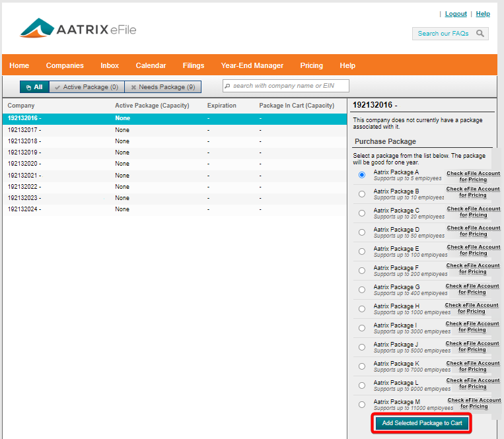504x439 pixels.
Task: Click Check eFile Account pricing for Package M
Action: click(474, 403)
